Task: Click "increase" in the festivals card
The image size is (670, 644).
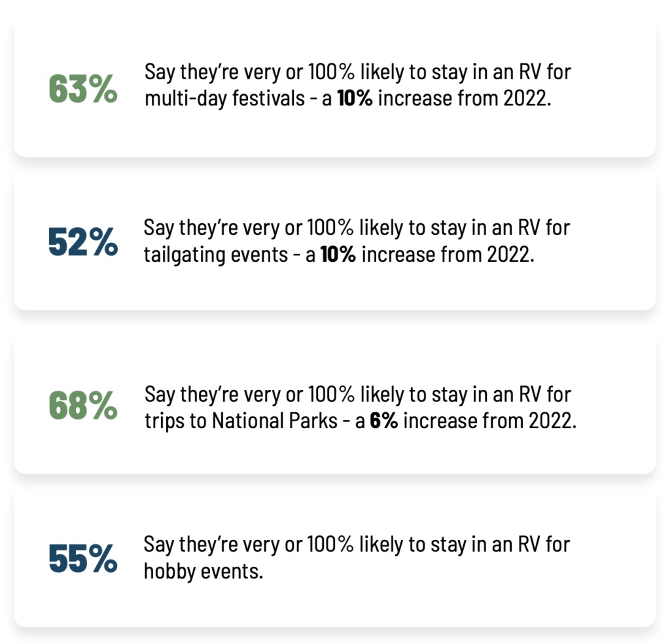Action: click(415, 98)
